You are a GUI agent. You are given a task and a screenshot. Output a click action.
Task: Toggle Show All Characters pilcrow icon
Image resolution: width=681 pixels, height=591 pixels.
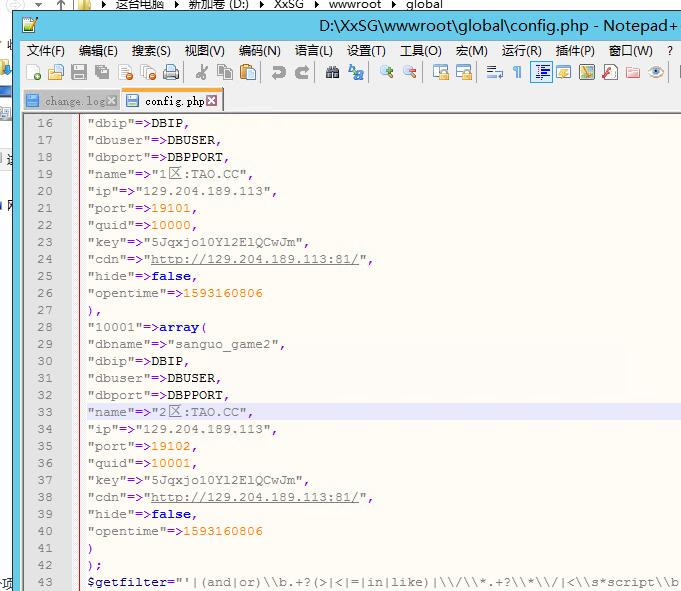click(x=517, y=72)
